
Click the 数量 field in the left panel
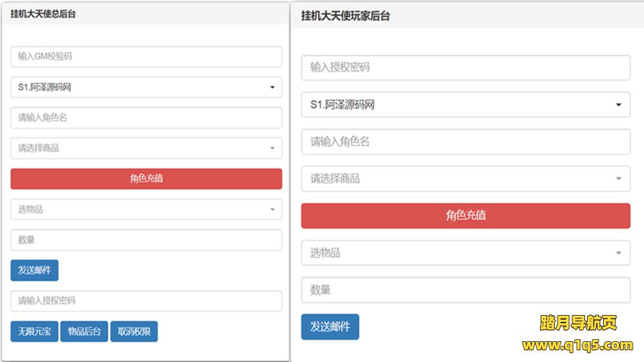(x=146, y=240)
